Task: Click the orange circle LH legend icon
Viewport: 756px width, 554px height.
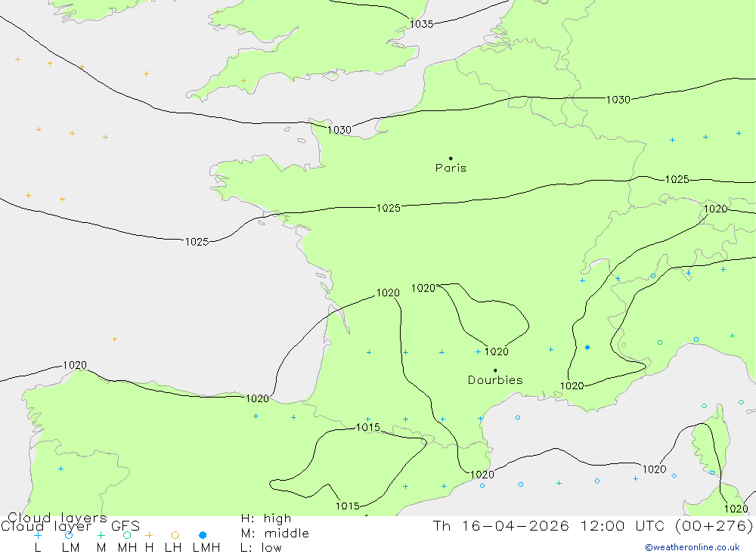Action: (175, 535)
